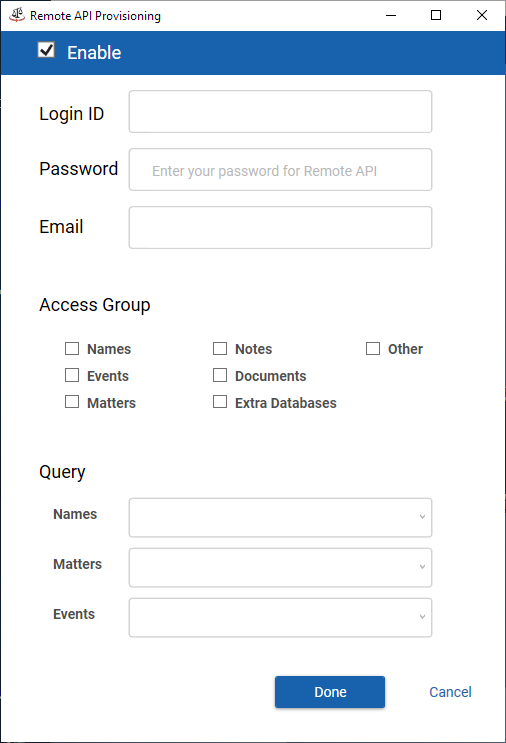The image size is (506, 743).
Task: Tick the Events access group checkbox
Action: coord(72,375)
